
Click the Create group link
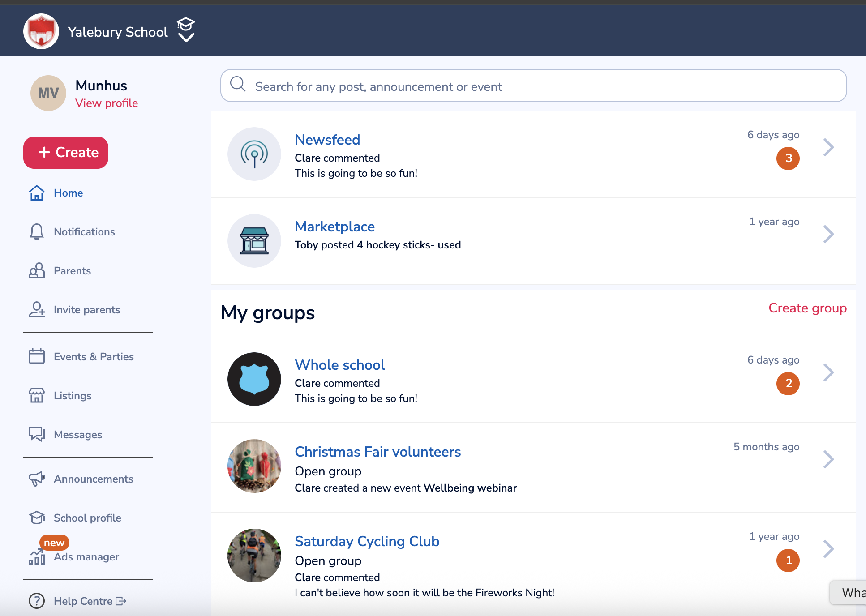(808, 308)
